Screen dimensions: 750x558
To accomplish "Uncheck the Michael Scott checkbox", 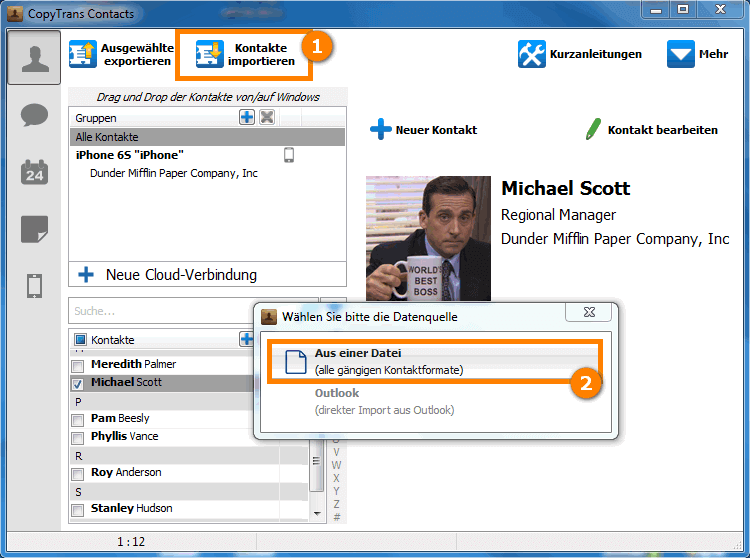I will point(77,384).
